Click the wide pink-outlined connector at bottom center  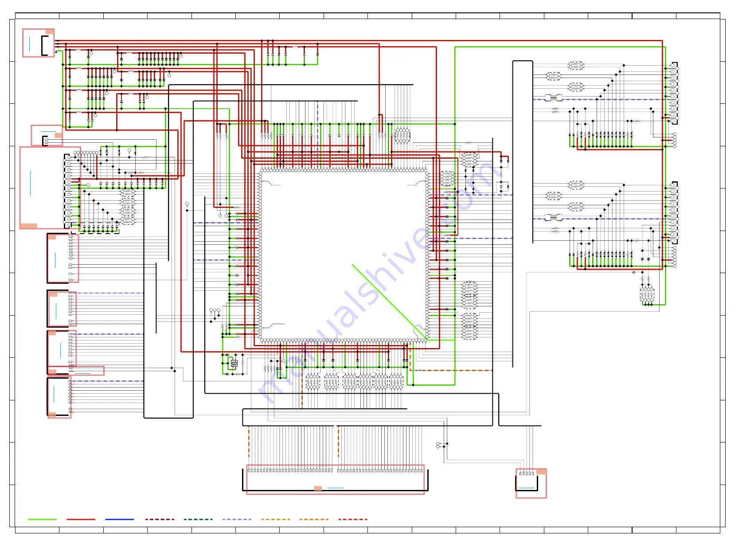[336, 479]
